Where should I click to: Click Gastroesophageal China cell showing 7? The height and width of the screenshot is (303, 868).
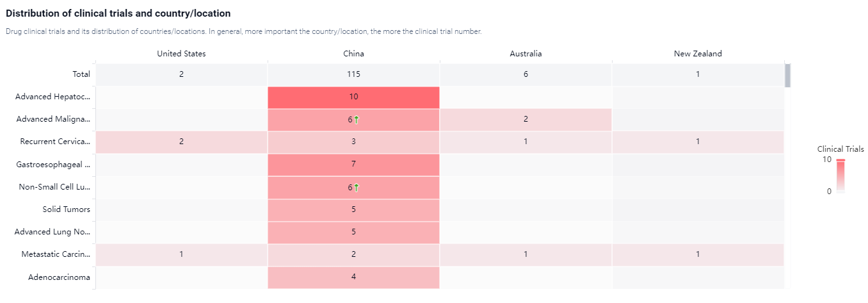coord(353,165)
